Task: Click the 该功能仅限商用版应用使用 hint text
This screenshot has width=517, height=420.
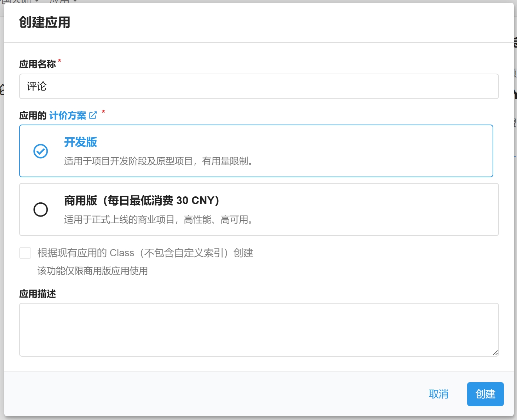Action: (x=92, y=271)
